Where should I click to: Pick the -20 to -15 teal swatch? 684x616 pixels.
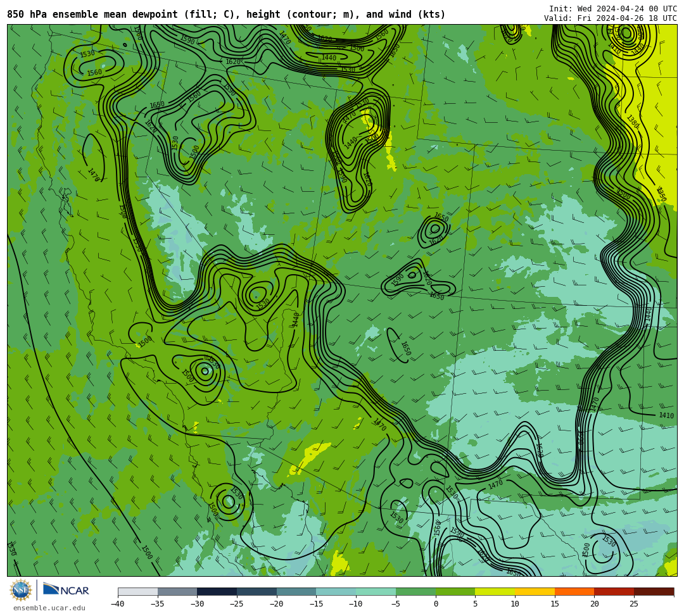click(x=296, y=591)
